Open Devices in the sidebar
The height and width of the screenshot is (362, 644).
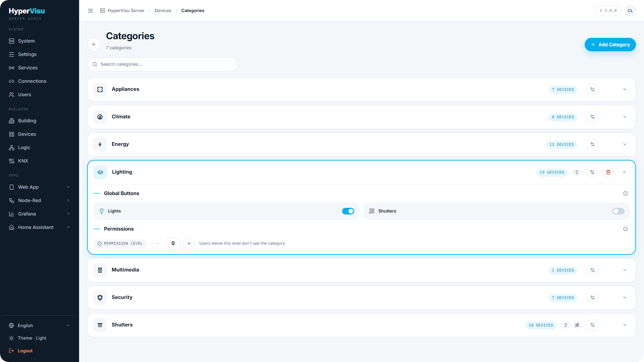pos(40,134)
